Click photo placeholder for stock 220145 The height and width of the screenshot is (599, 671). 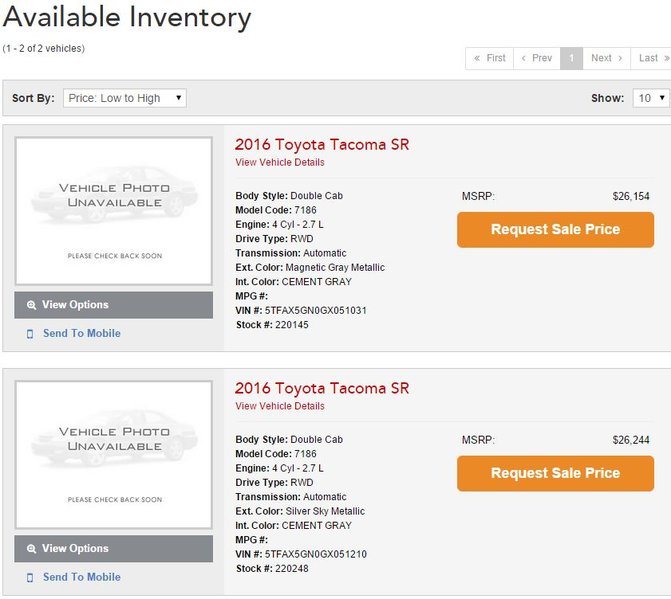[114, 211]
